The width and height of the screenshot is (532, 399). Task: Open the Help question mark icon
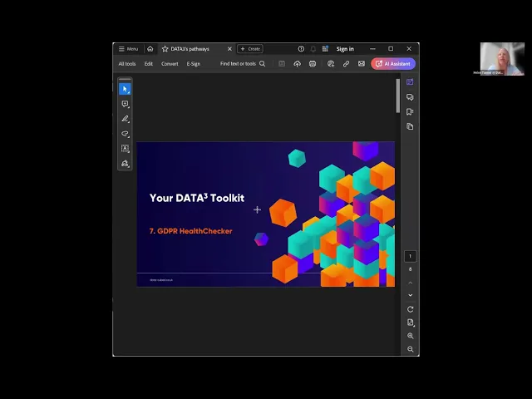(301, 49)
